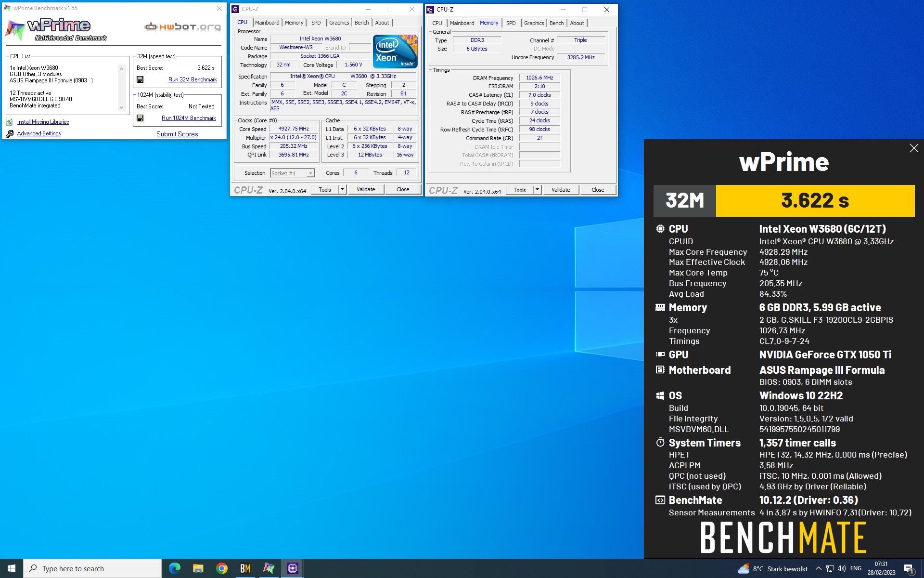This screenshot has height=578, width=924.
Task: Click Close button in right CPU-Z window
Action: [598, 190]
